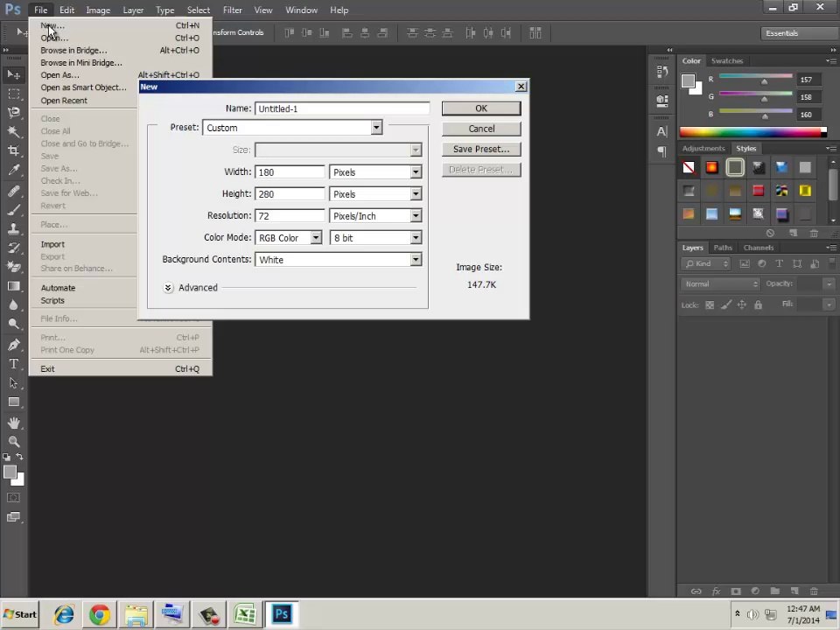This screenshot has height=630, width=840.
Task: Select the Rectangle shape tool
Action: point(14,402)
